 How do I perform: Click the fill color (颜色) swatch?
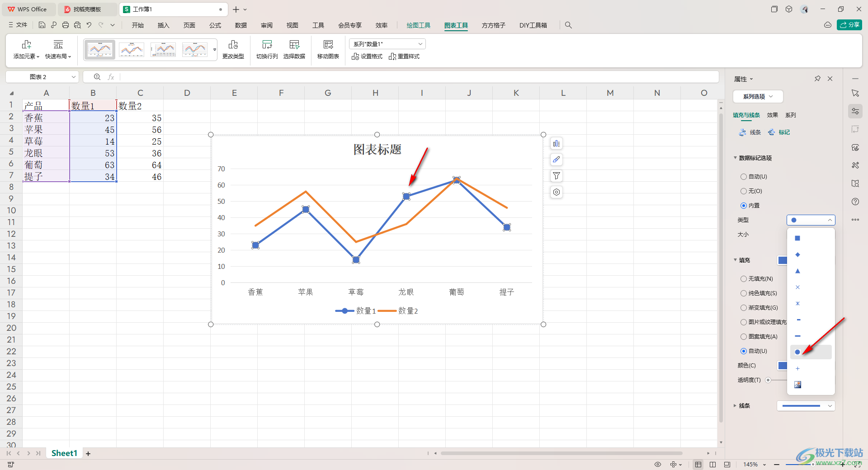pos(783,366)
